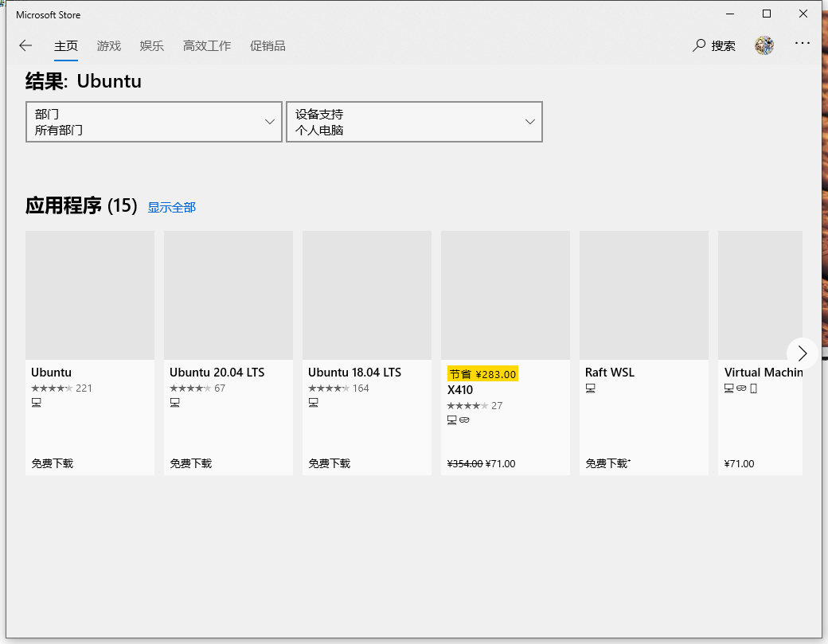Screen dimensions: 828x644
Task: Expand the 部门 filter dropdown
Action: pyautogui.click(x=154, y=122)
